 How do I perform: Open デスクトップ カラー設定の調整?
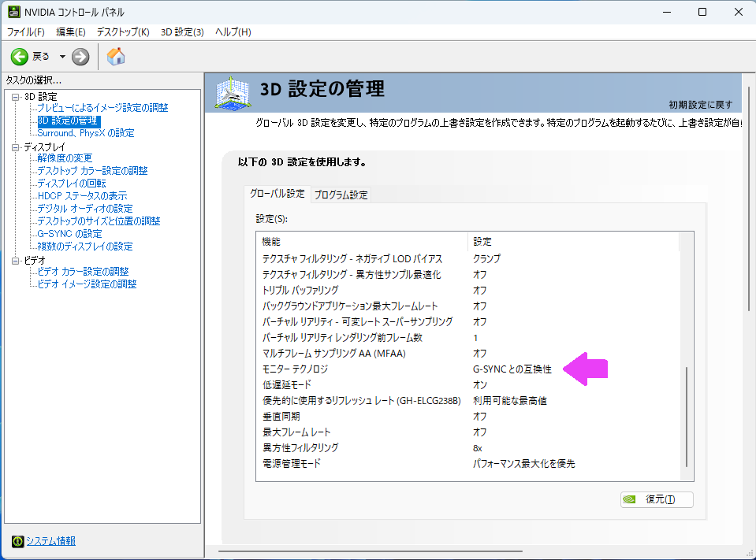tap(92, 170)
